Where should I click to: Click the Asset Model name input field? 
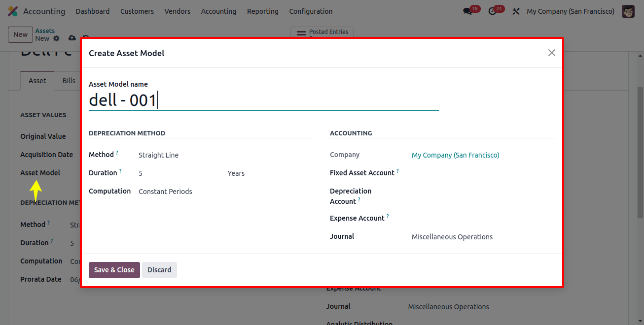pyautogui.click(x=264, y=100)
